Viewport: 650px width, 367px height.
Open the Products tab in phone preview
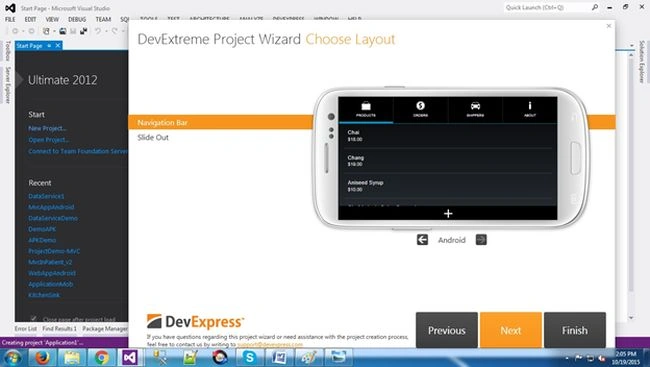point(366,110)
